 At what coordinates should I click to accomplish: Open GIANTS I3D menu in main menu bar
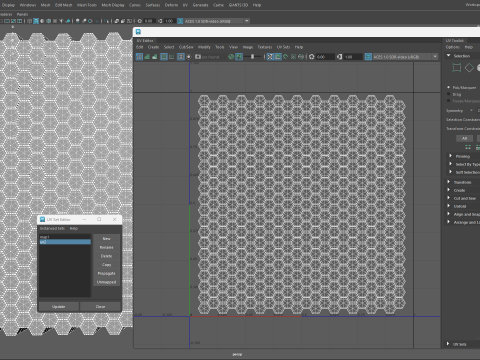[238, 5]
